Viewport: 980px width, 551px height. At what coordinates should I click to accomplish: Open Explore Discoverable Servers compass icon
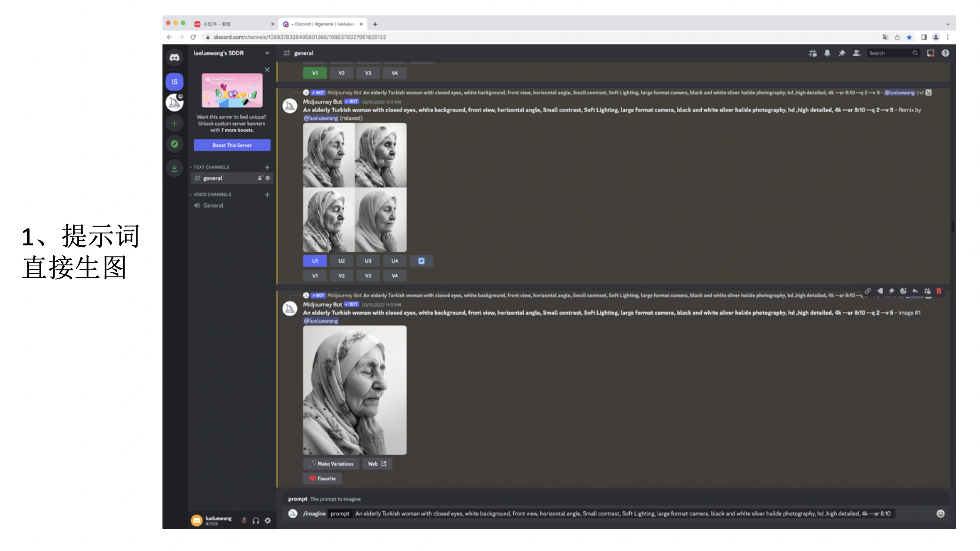coord(174,144)
